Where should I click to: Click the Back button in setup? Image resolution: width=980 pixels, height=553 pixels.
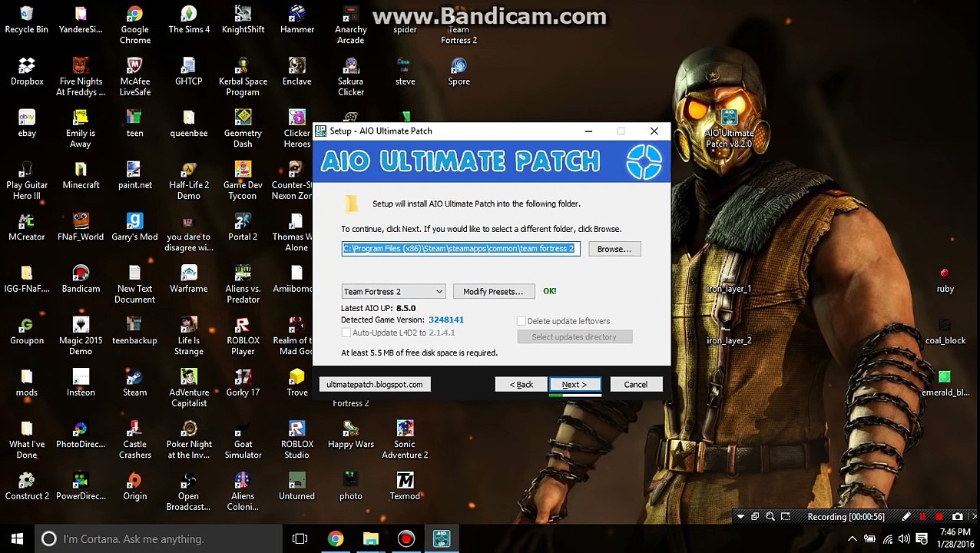tap(521, 384)
